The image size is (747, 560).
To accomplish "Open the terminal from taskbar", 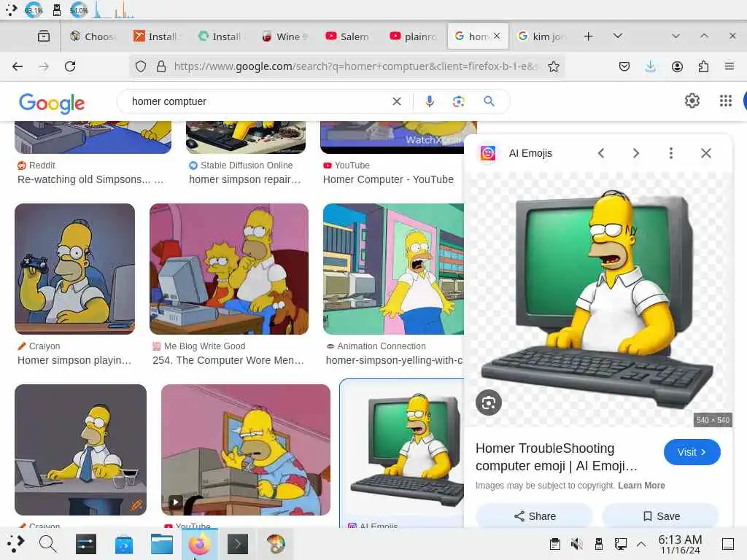I will pos(237,544).
